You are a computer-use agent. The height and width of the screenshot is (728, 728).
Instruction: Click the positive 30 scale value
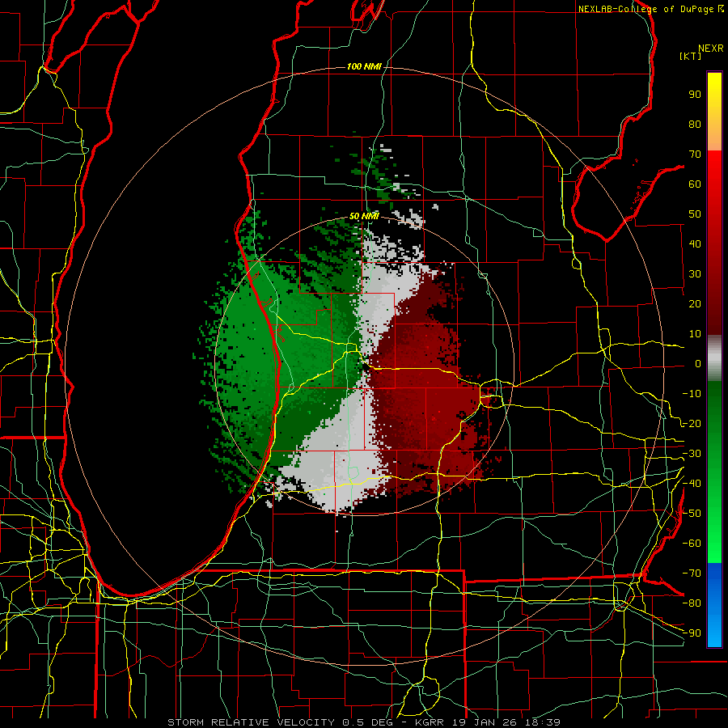695,274
